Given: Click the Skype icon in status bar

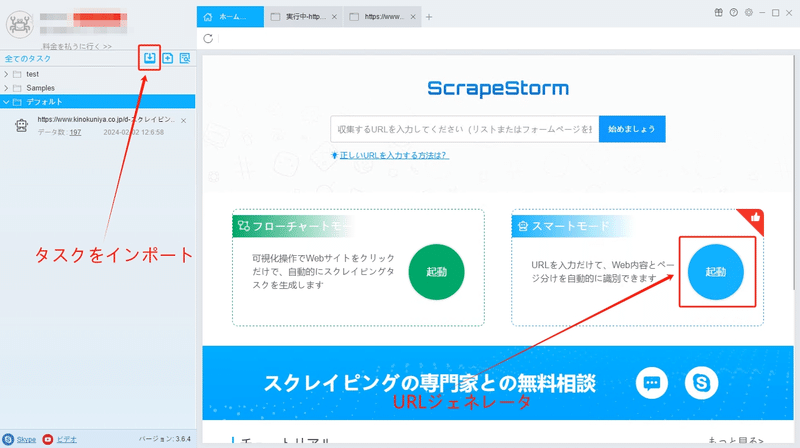Looking at the screenshot, I should [x=8, y=439].
